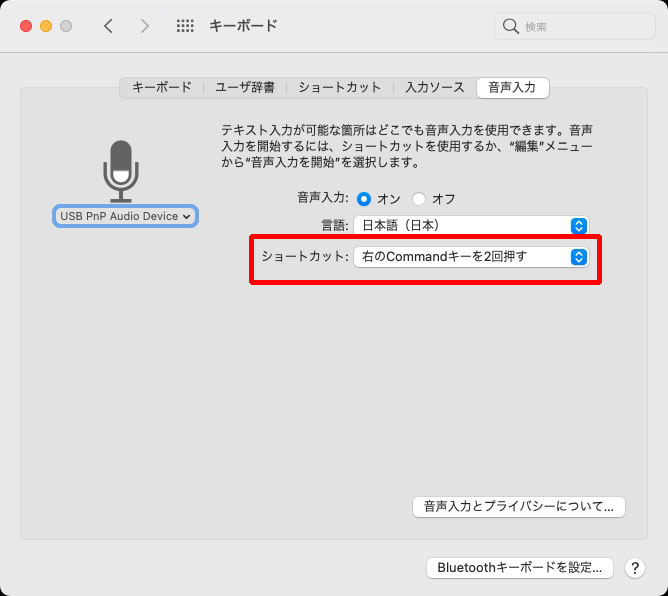Close the window with red button
668x596 pixels.
26,26
